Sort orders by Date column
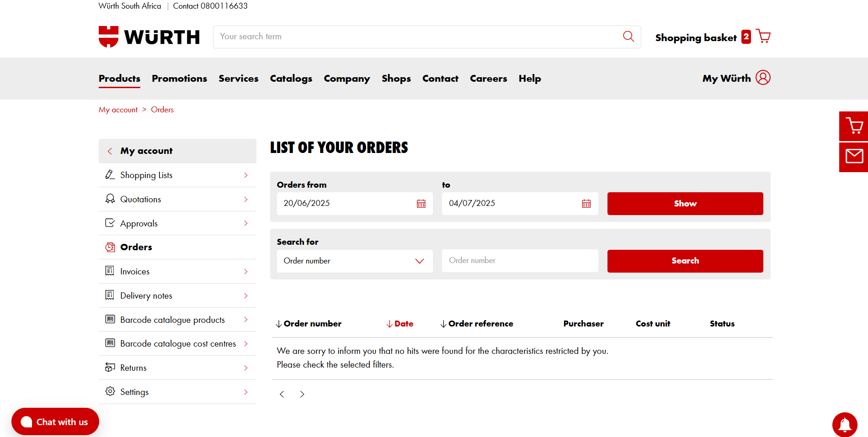Image resolution: width=868 pixels, height=437 pixels. click(400, 324)
